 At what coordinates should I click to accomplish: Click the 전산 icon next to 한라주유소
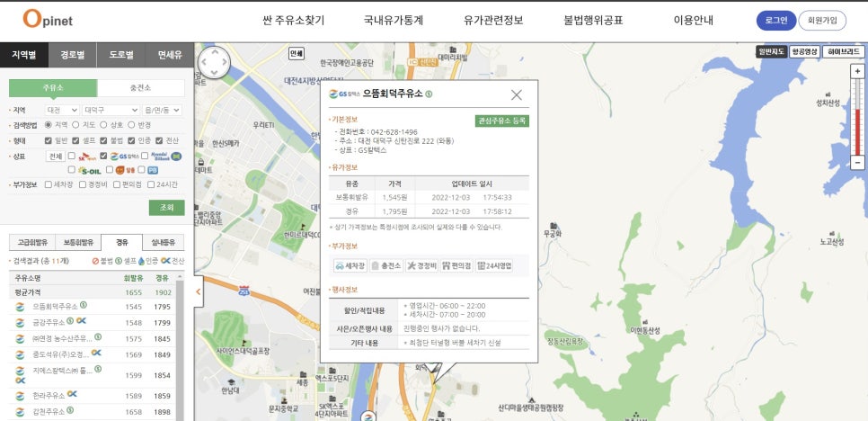point(72,394)
